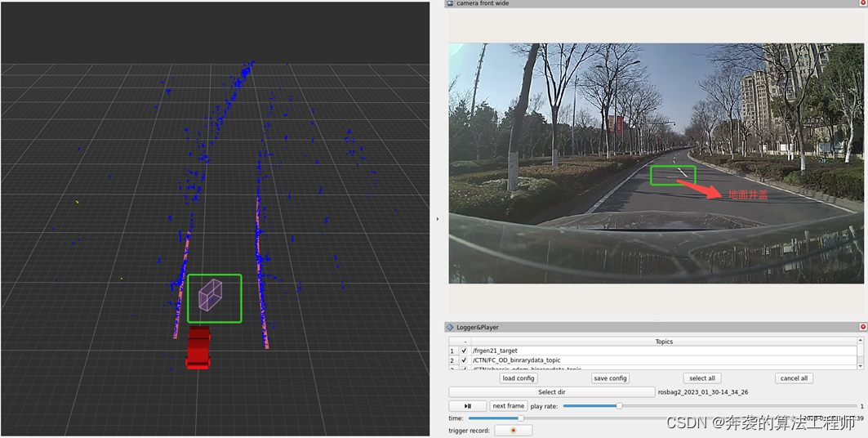Close the Logger&Player panel
The image size is (868, 438).
pyautogui.click(x=863, y=327)
